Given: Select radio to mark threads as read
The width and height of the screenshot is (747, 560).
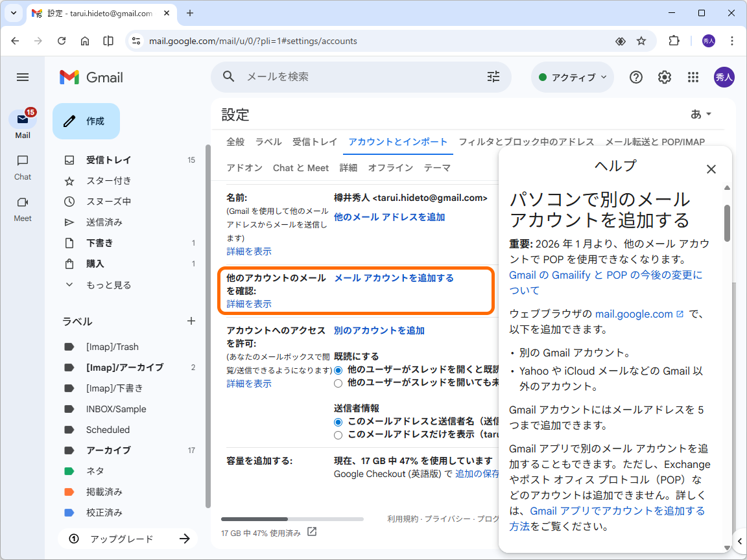Looking at the screenshot, I should [338, 369].
